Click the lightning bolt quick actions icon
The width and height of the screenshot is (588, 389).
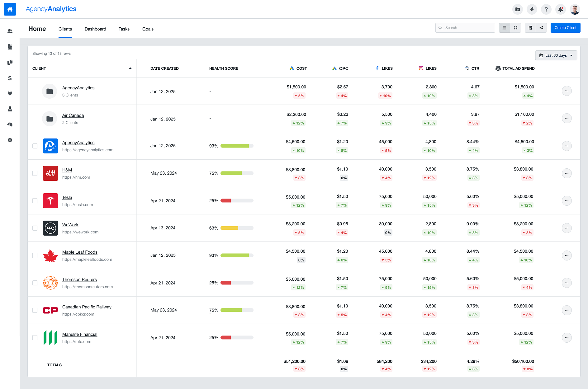click(x=532, y=9)
